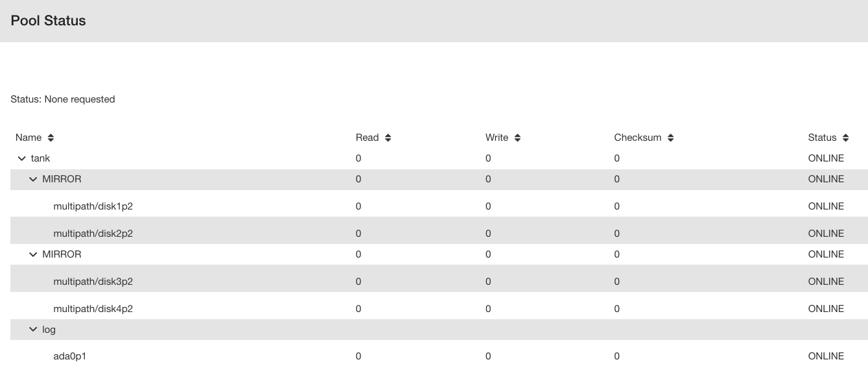
Task: Click the Name column header
Action: click(29, 138)
